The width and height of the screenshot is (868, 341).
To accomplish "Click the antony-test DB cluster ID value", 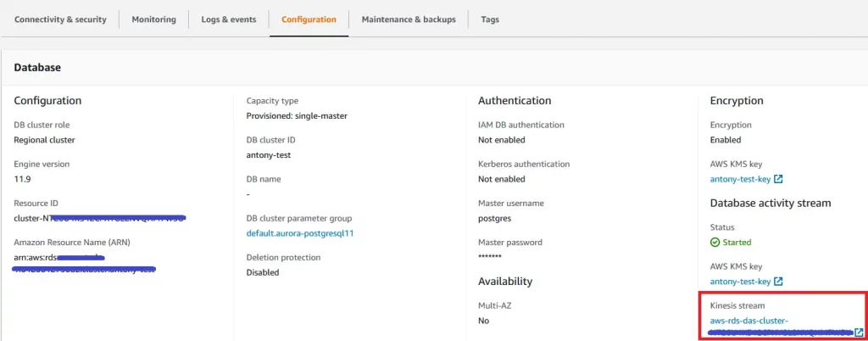I will click(x=271, y=155).
